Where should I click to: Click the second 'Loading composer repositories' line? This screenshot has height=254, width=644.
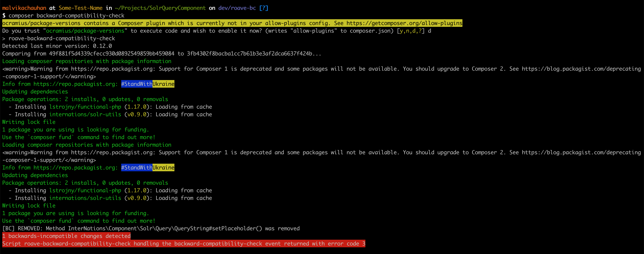(x=87, y=145)
